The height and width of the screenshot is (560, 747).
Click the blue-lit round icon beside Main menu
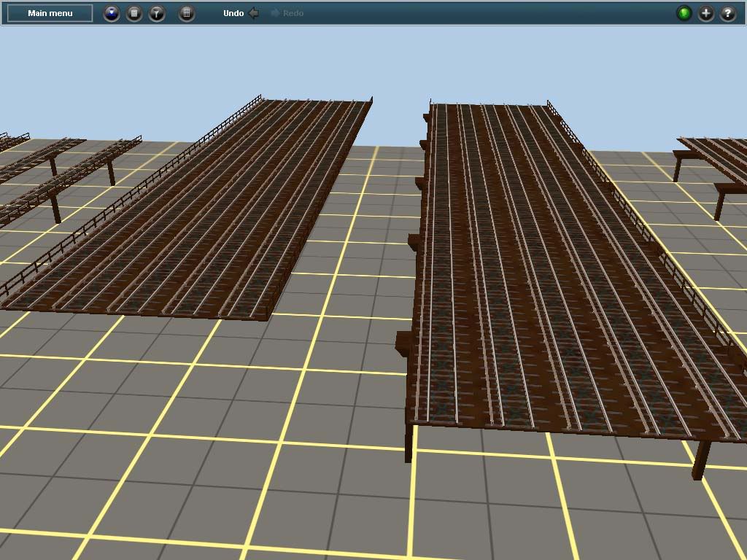click(x=112, y=13)
